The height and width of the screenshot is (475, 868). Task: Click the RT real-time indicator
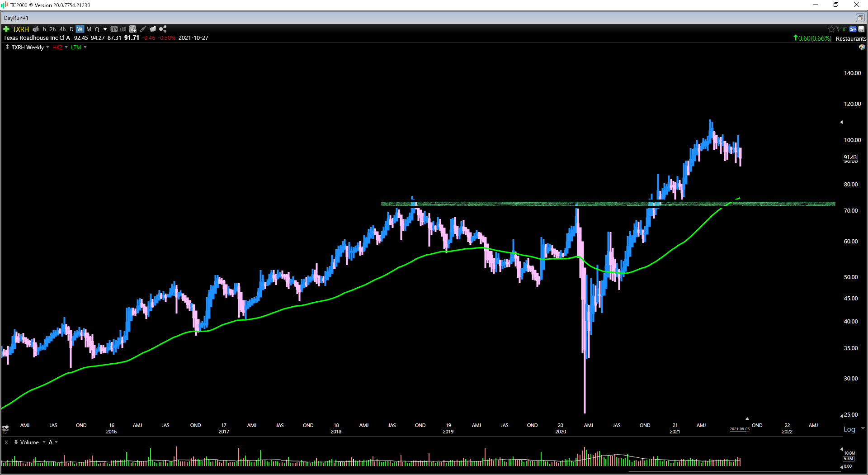pyautogui.click(x=844, y=28)
